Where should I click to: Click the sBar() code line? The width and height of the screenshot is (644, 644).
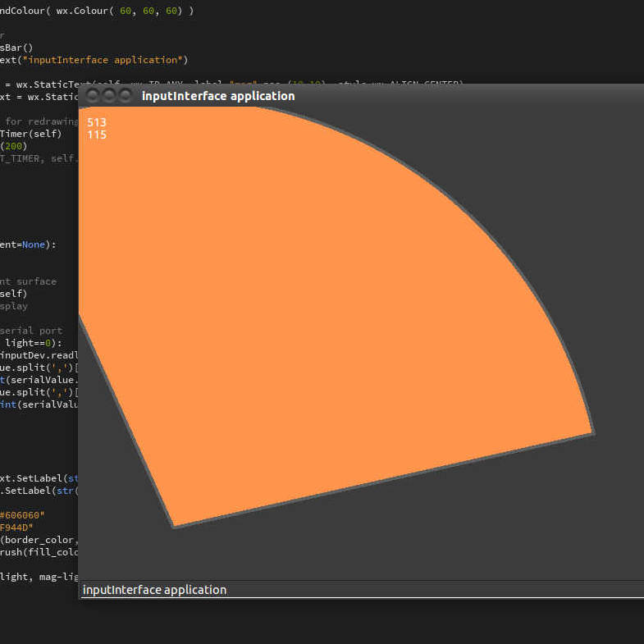[x=16, y=48]
